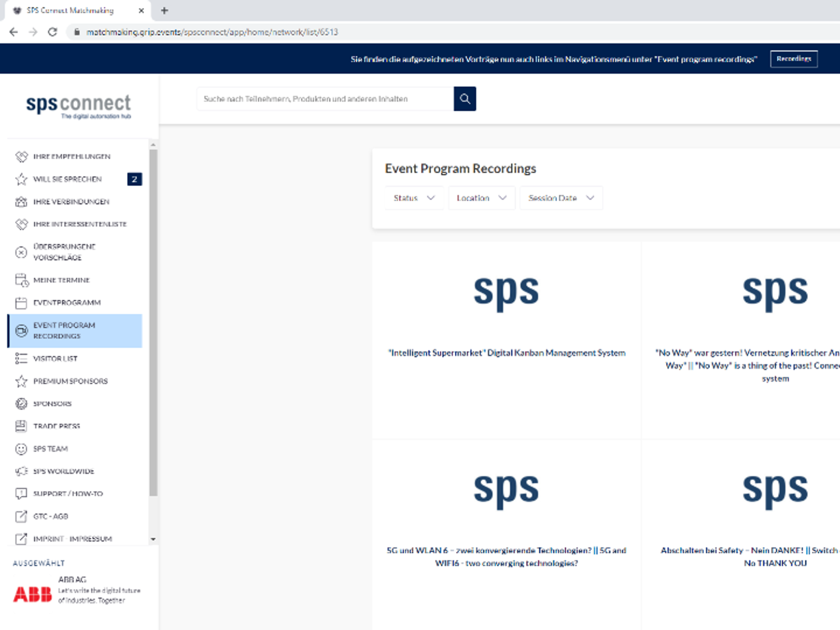Click the sidebar scrollbar up arrow
Image resolution: width=840 pixels, height=630 pixels.
click(153, 144)
